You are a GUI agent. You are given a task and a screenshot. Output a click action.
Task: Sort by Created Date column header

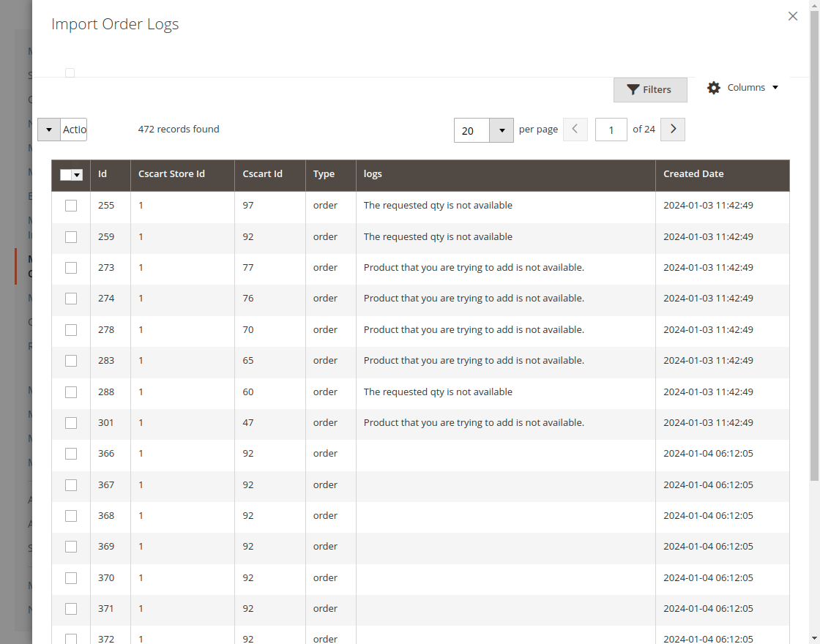[693, 174]
